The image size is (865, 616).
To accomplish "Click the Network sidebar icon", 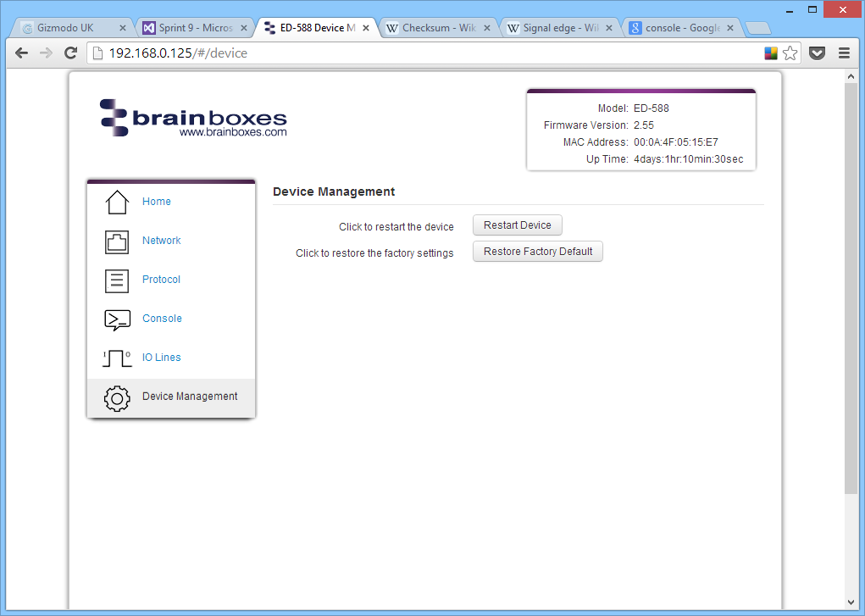I will [116, 240].
